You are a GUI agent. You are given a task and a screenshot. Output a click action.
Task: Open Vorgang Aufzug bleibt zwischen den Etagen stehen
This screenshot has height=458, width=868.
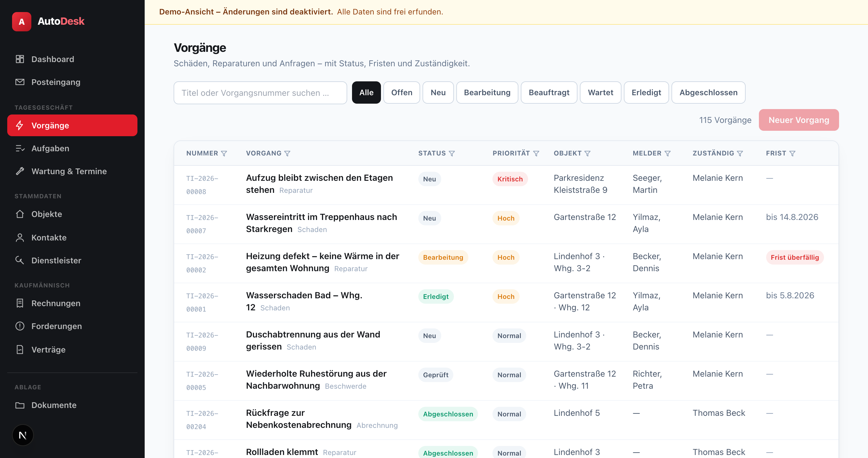319,184
